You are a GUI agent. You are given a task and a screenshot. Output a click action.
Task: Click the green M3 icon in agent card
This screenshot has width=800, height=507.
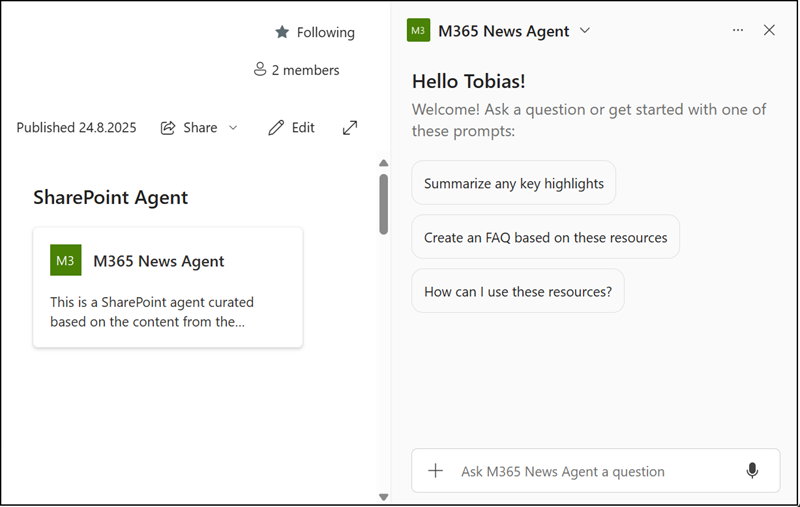pos(65,260)
